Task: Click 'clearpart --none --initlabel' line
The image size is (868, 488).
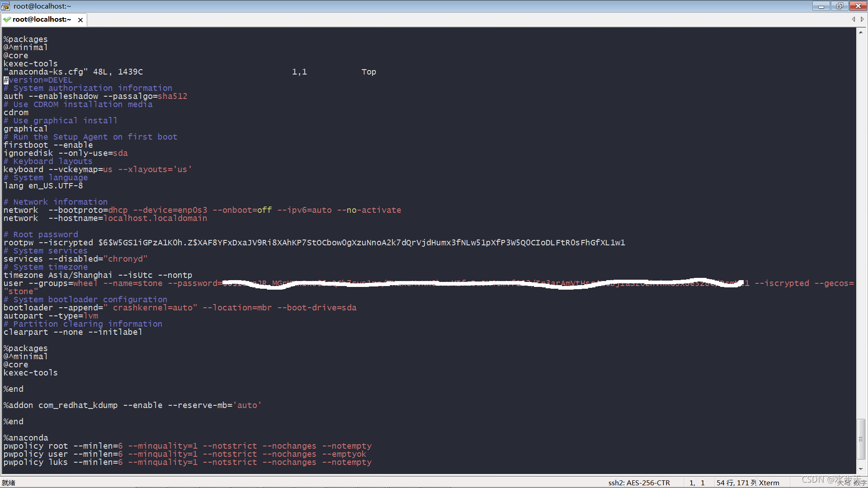Action: click(73, 332)
